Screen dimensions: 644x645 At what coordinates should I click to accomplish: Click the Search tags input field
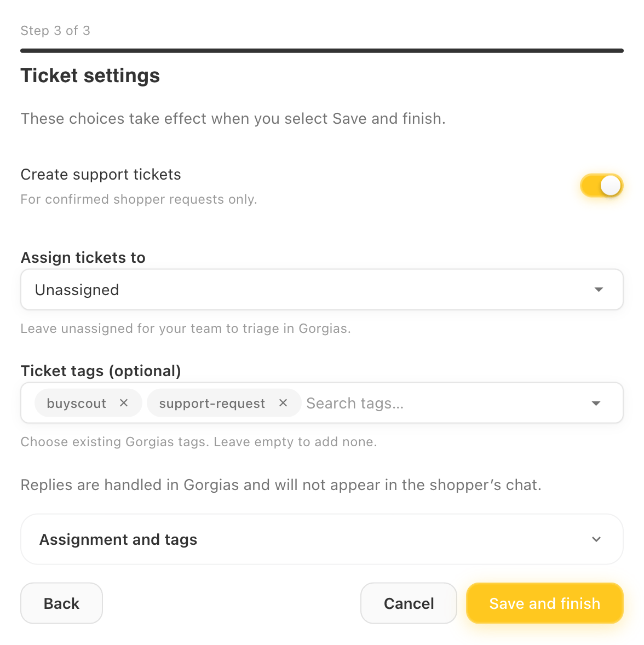pyautogui.click(x=445, y=403)
